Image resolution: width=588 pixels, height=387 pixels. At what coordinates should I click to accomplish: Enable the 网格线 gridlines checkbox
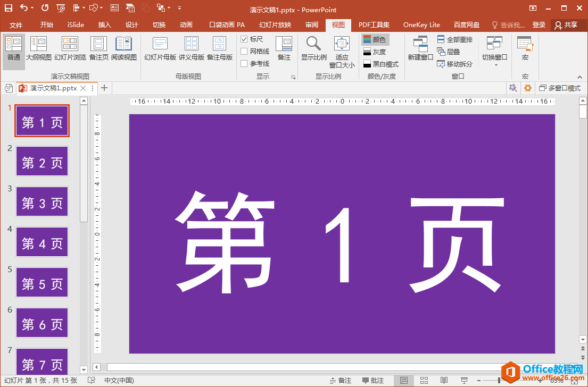click(x=244, y=52)
